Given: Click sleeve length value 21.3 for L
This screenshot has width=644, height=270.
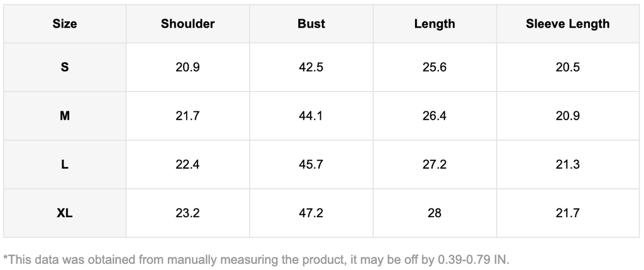Looking at the screenshot, I should [x=567, y=164].
